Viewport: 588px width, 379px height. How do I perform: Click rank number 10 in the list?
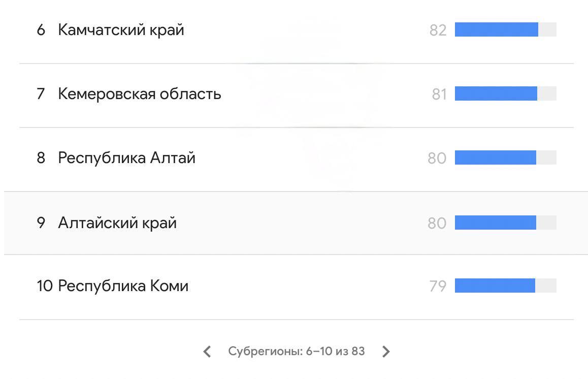(44, 286)
